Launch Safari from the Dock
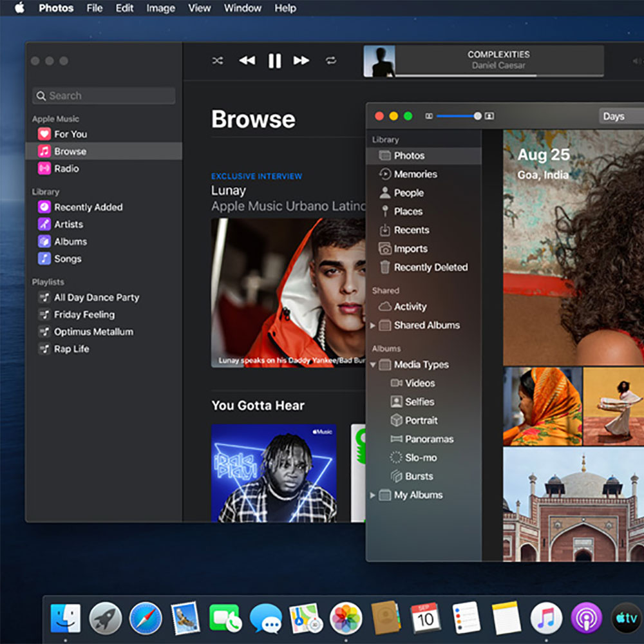The width and height of the screenshot is (644, 644). point(146,618)
